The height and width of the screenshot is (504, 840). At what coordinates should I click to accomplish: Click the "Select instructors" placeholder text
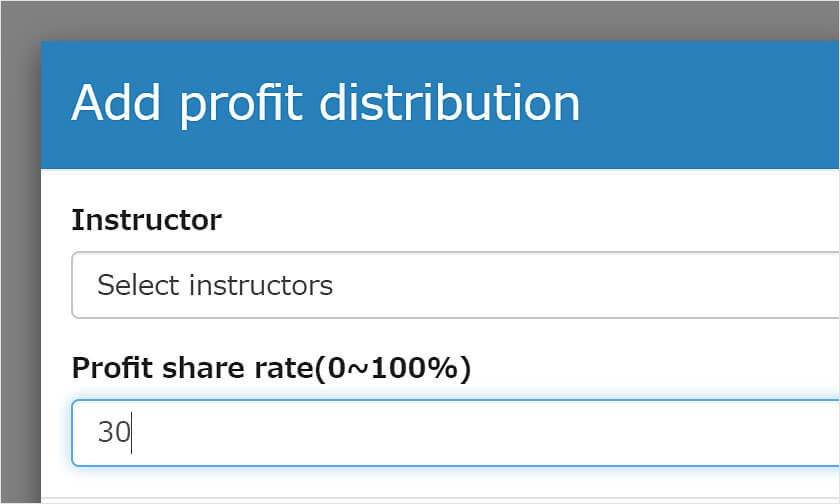215,286
